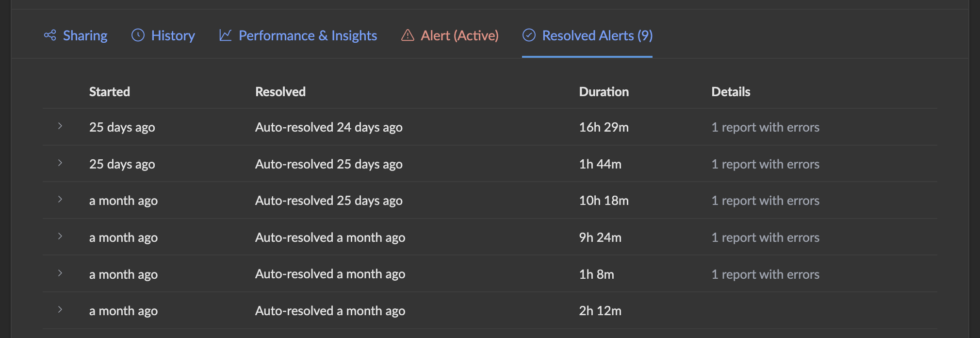Click the '1h 8m' duration value

coord(597,274)
